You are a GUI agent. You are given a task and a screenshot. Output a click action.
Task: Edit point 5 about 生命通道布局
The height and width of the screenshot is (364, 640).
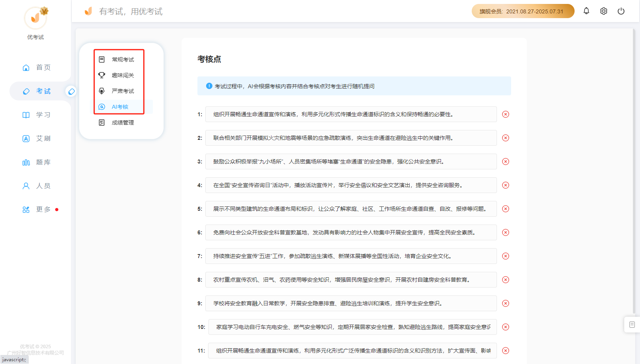[x=351, y=209]
